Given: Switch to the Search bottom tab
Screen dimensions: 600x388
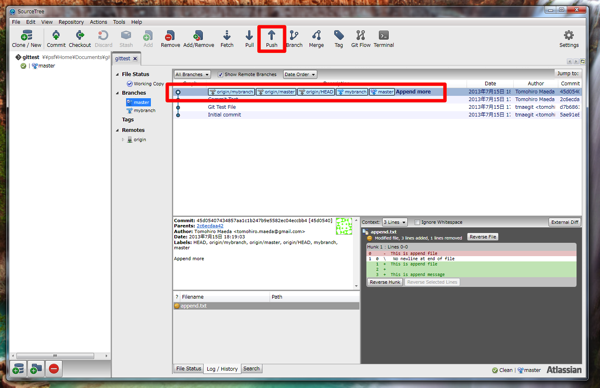Looking at the screenshot, I should click(x=251, y=368).
